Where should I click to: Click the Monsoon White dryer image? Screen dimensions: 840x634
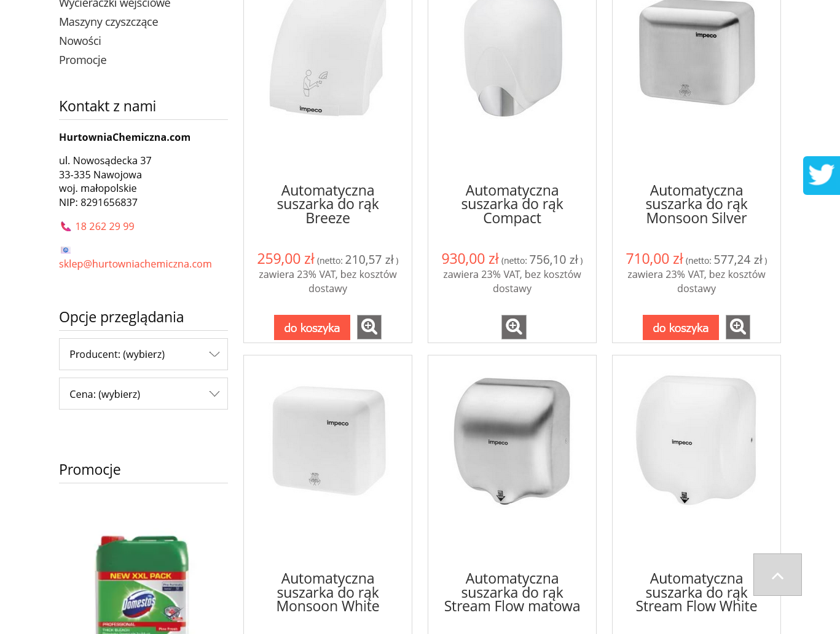point(328,442)
